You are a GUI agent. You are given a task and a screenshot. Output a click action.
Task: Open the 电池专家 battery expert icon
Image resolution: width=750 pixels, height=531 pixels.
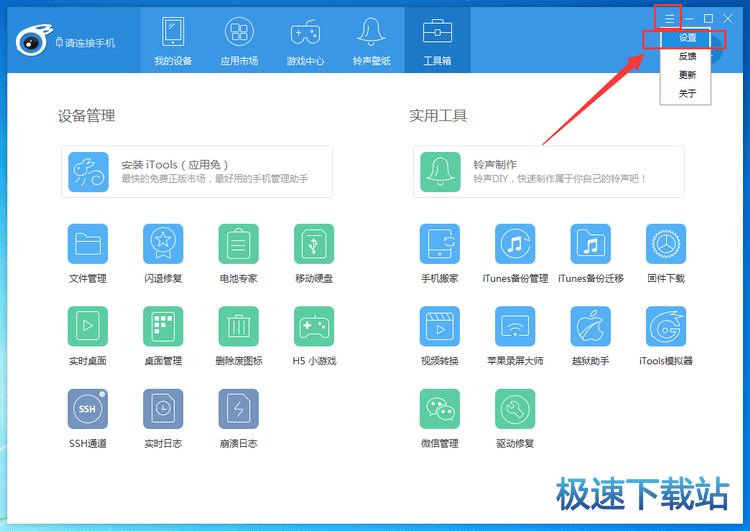(x=239, y=243)
